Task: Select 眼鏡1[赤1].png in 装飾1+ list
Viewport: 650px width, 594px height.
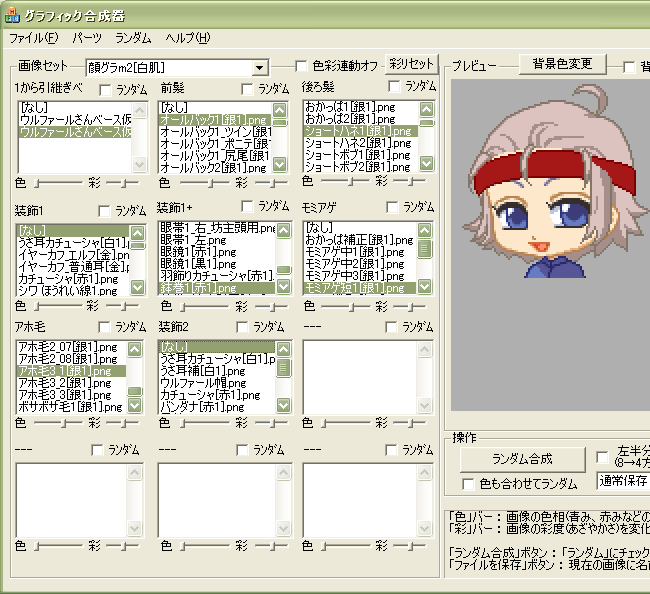Action: coord(218,252)
